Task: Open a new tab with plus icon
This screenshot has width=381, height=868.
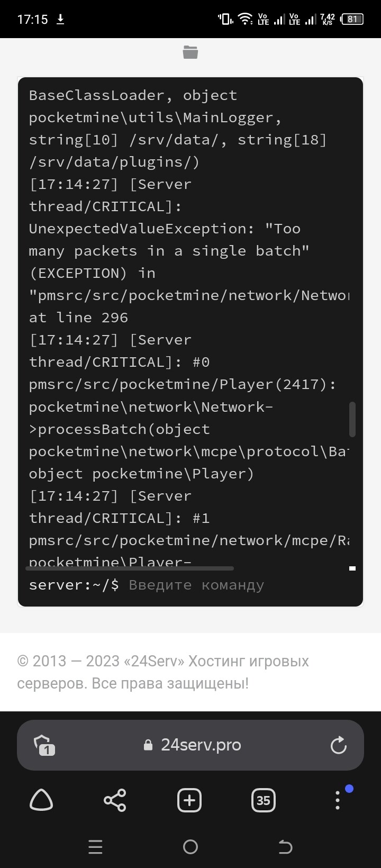Action: (189, 800)
